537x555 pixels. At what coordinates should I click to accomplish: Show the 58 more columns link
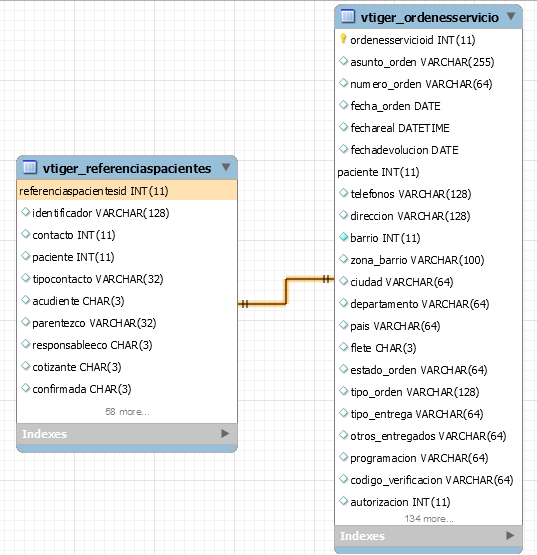[x=127, y=412]
